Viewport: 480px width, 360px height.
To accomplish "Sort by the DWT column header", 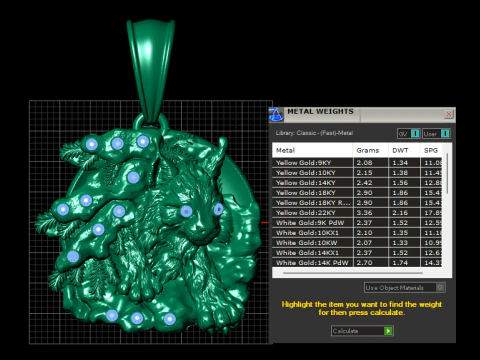I will [404, 150].
